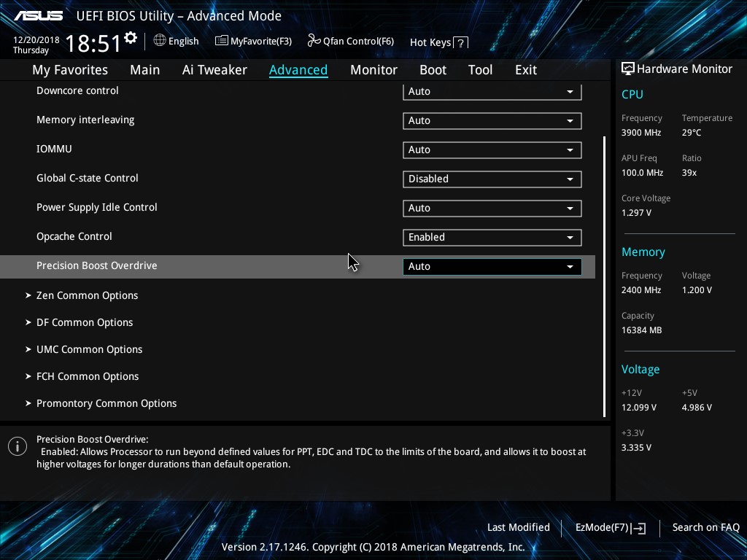Switch to the Exit tab

pos(526,70)
